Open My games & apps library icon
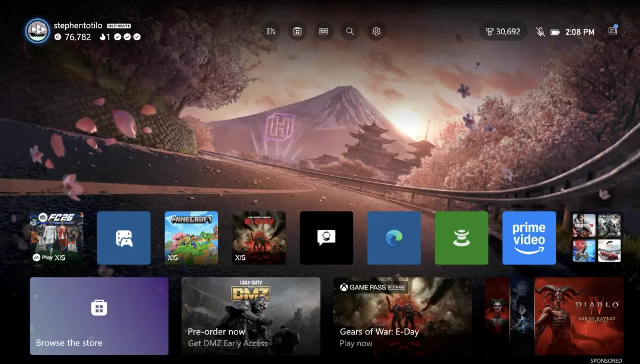 (271, 31)
